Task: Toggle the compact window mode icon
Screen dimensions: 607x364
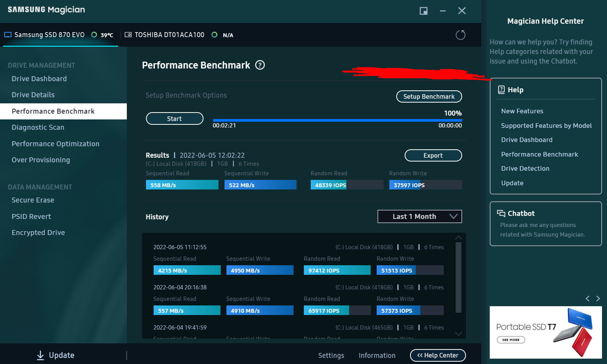Action: [423, 11]
